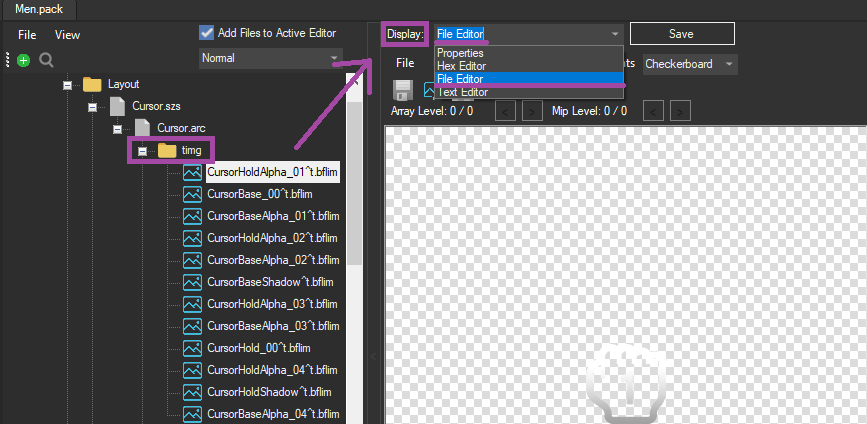Open the View menu
Viewport: 867px width, 424px height.
[x=68, y=35]
